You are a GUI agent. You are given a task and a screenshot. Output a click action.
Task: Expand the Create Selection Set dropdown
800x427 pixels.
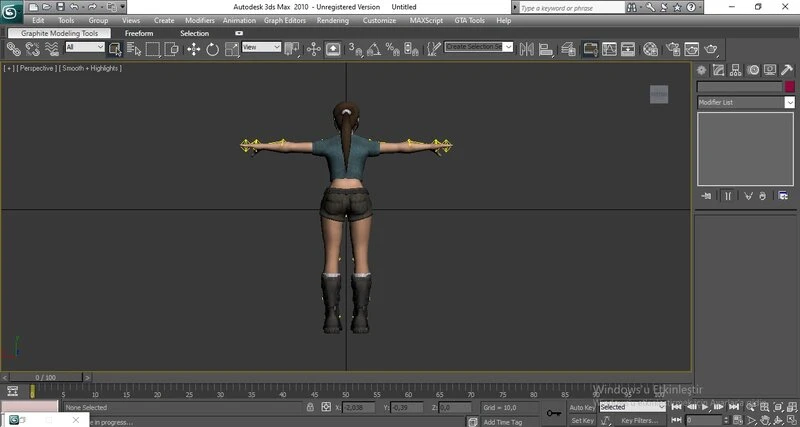(x=508, y=46)
